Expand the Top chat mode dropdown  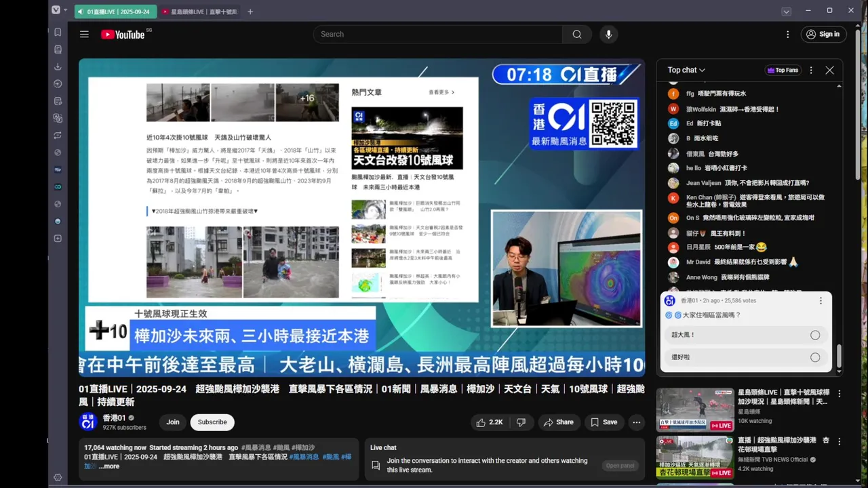tap(686, 70)
